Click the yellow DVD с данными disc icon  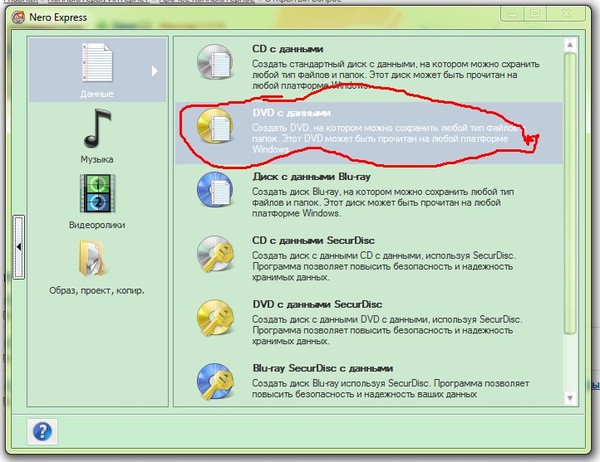point(215,126)
